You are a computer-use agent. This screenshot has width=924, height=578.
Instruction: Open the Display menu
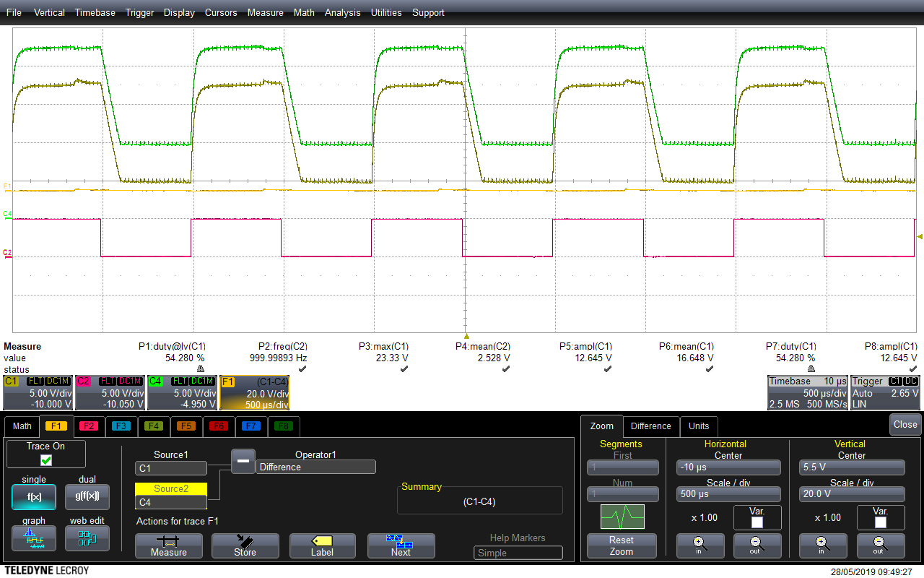[x=179, y=12]
